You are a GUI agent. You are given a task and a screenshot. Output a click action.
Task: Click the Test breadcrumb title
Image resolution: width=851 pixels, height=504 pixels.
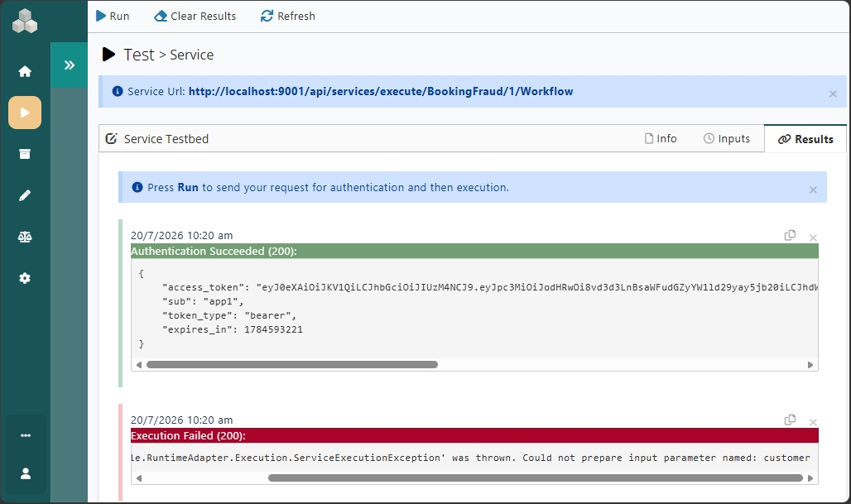(x=139, y=55)
